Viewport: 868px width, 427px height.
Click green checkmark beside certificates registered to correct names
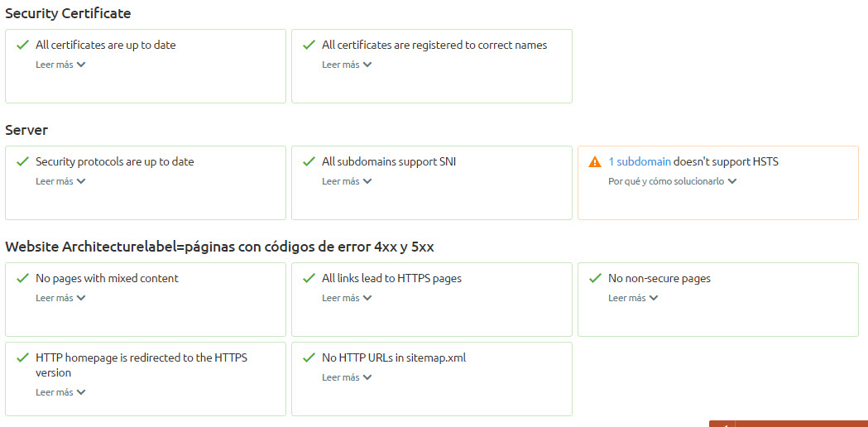pyautogui.click(x=309, y=45)
